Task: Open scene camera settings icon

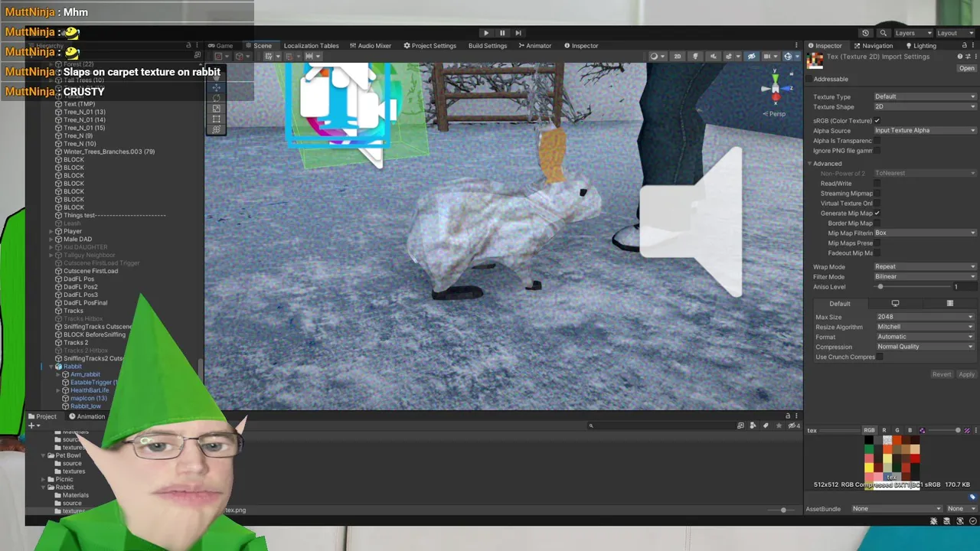Action: click(x=768, y=57)
